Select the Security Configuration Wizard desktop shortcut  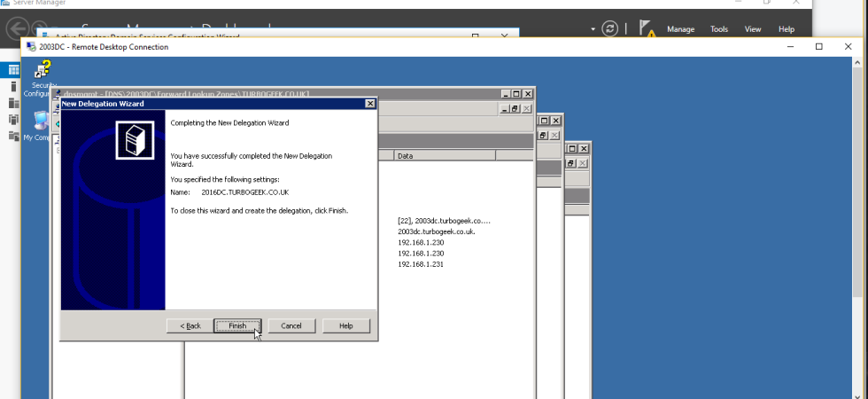(42, 79)
